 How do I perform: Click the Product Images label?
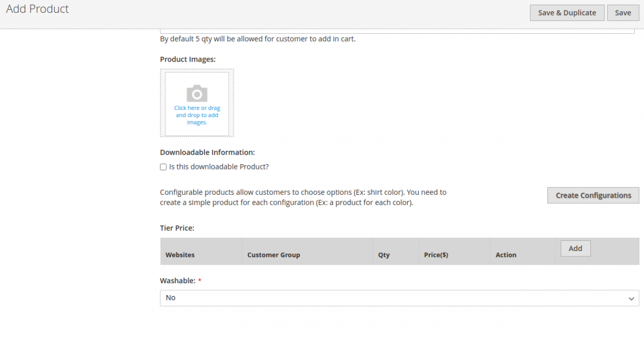(188, 59)
